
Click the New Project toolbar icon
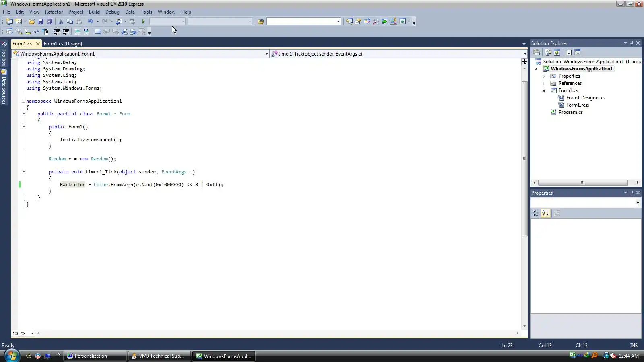(9, 21)
